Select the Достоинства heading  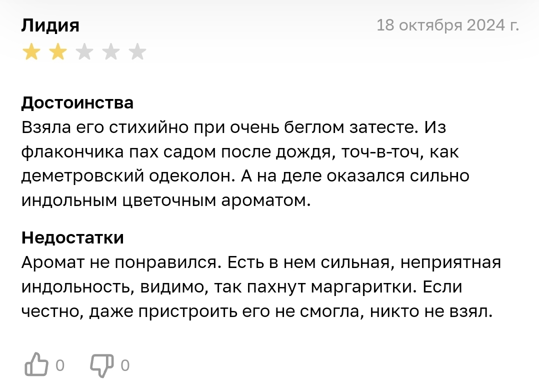77,103
